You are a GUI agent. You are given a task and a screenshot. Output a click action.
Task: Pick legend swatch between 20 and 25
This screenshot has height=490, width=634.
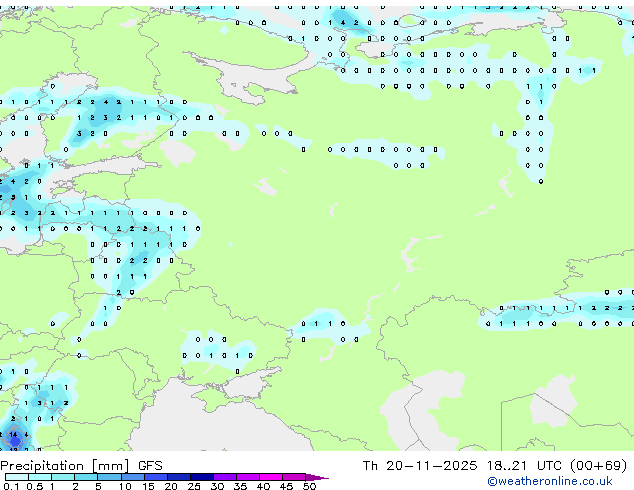coord(179,477)
